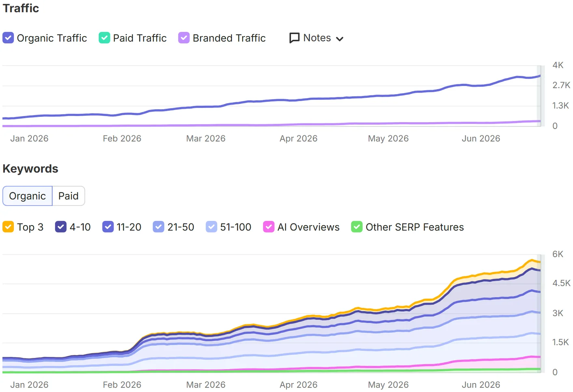Image resolution: width=573 pixels, height=392 pixels.
Task: Click the Keywords section heading
Action: tap(30, 169)
